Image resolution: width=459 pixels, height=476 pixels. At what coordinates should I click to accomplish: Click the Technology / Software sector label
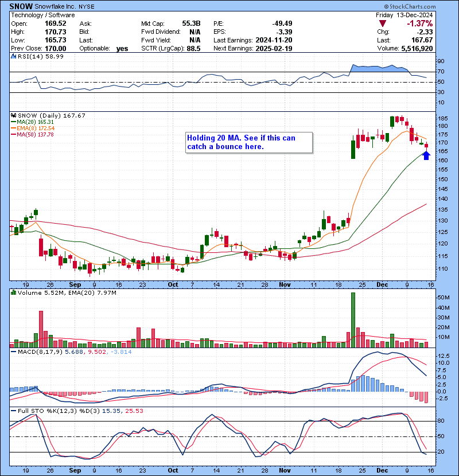(43, 15)
